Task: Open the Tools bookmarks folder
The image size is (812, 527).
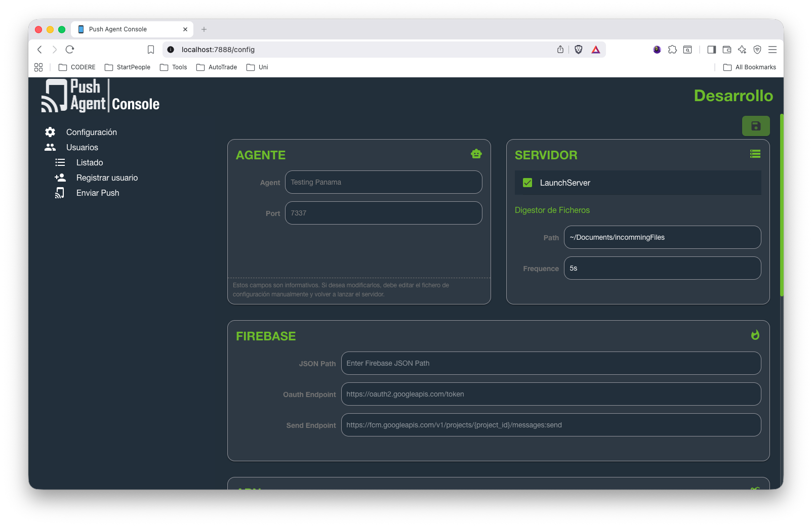Action: tap(173, 67)
